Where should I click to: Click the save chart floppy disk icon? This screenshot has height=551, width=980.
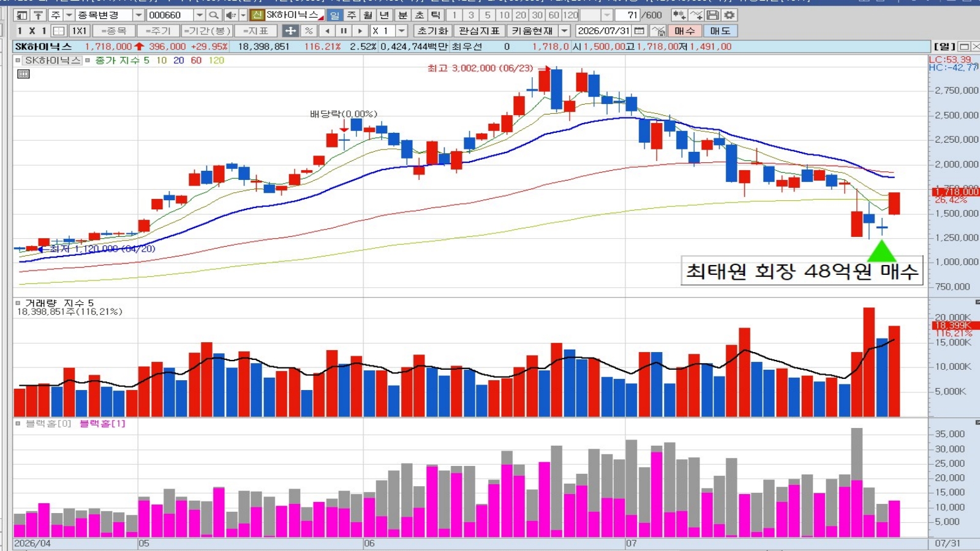coord(713,15)
